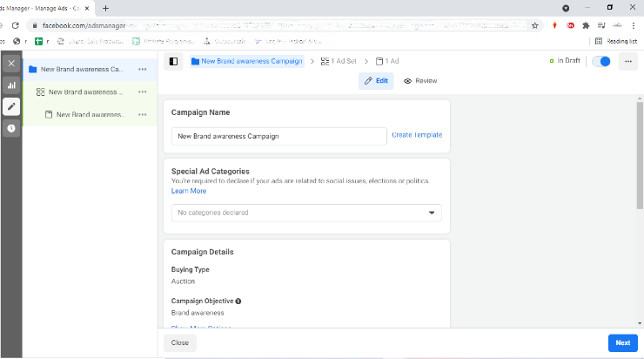Open Chrome three-dot menu
644x359 pixels.
[634, 25]
